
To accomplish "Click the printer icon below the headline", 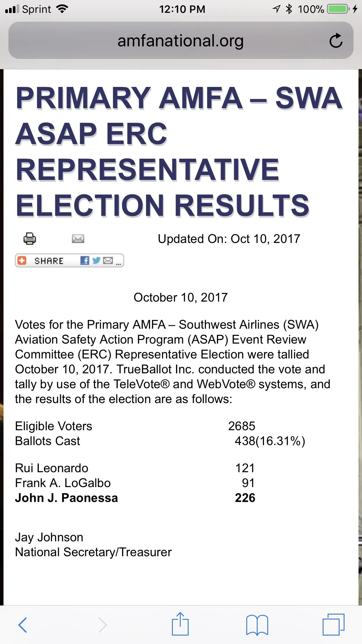I will point(29,239).
